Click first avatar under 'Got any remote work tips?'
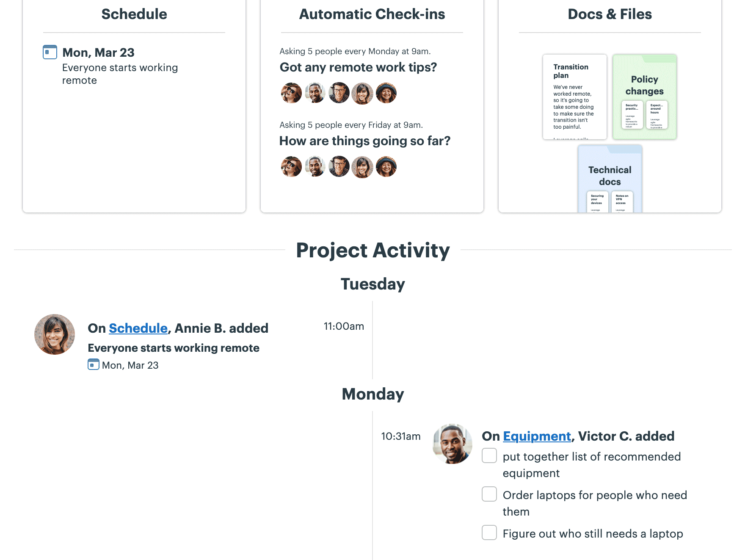Image resolution: width=745 pixels, height=560 pixels. point(291,93)
